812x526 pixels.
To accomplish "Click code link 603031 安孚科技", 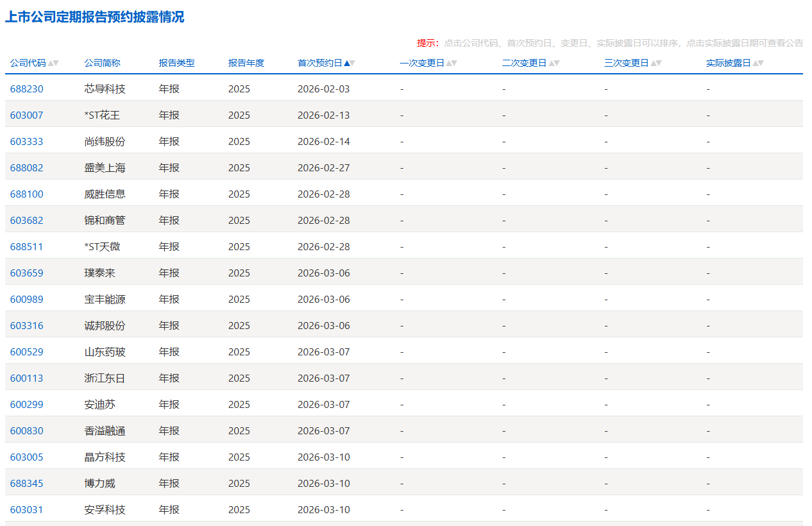I will tap(26, 509).
